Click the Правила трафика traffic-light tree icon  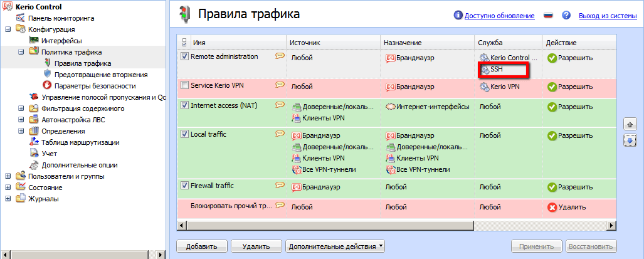click(47, 63)
